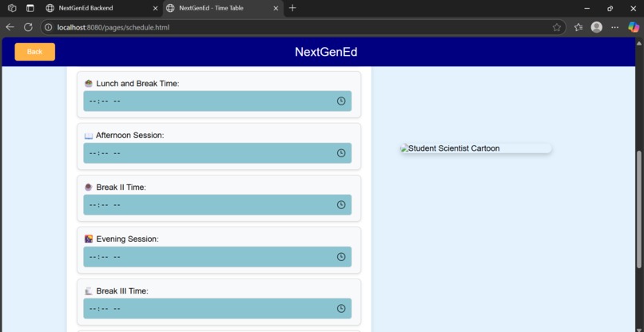Click the Afternoon Session label

(x=129, y=136)
